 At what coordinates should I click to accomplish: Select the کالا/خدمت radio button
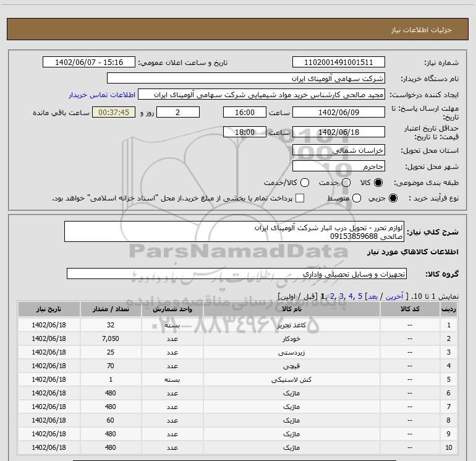pos(305,183)
